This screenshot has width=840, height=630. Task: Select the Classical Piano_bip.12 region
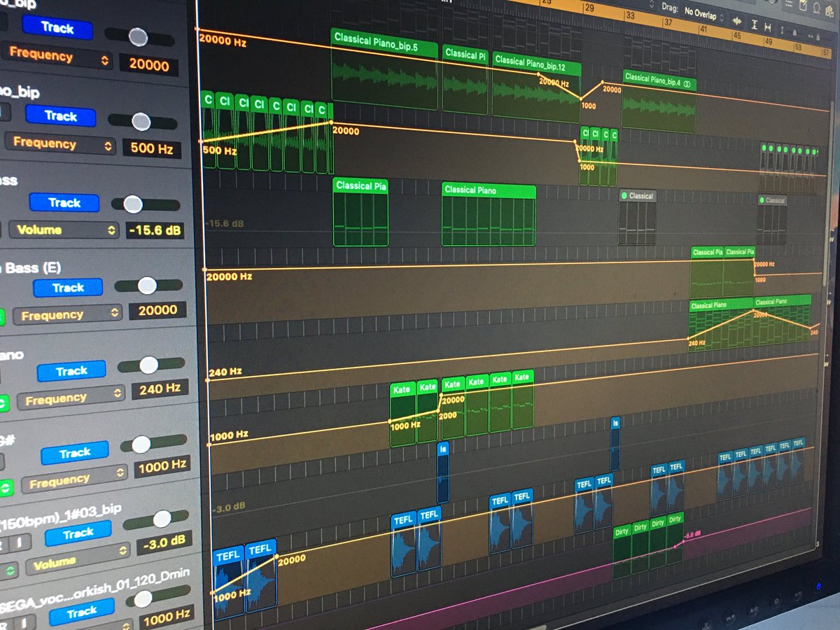536,87
